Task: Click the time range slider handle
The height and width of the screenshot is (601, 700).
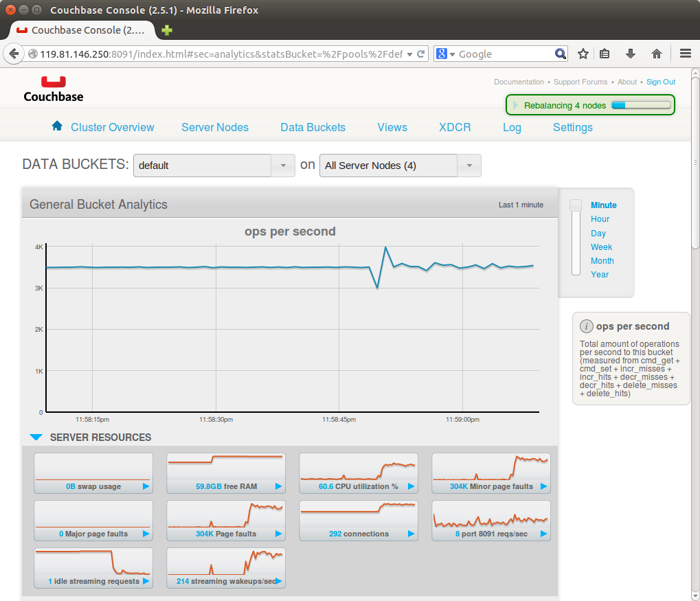Action: coord(576,205)
